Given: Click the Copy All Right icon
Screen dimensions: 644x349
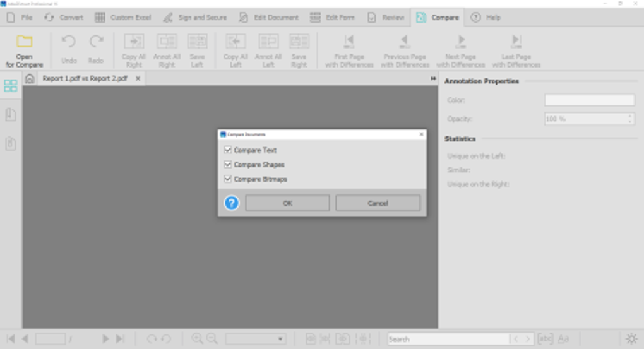Looking at the screenshot, I should [134, 42].
